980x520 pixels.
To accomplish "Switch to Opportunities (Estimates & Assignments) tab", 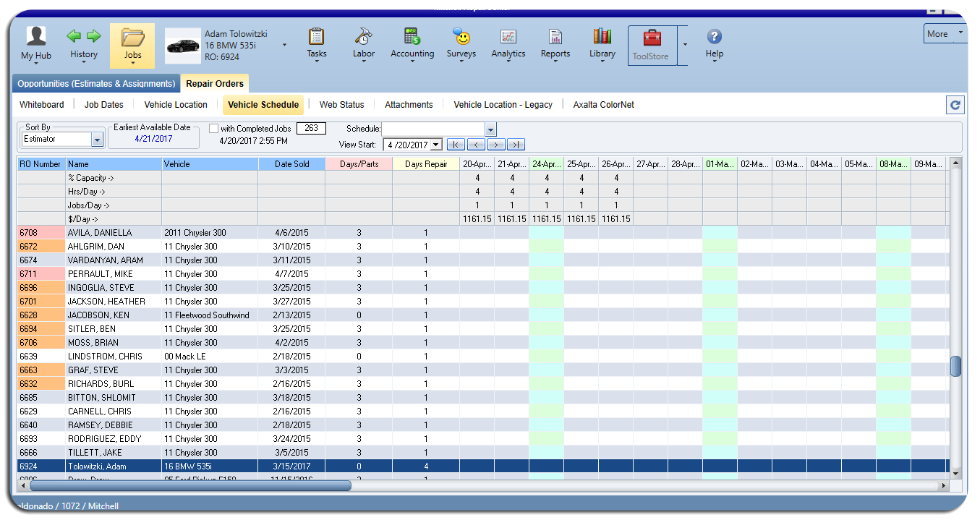I will (96, 83).
